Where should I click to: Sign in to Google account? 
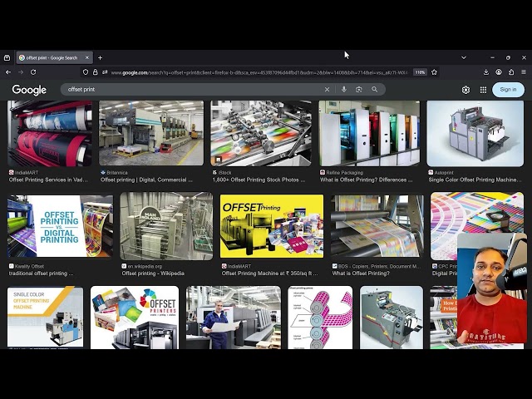(x=508, y=90)
